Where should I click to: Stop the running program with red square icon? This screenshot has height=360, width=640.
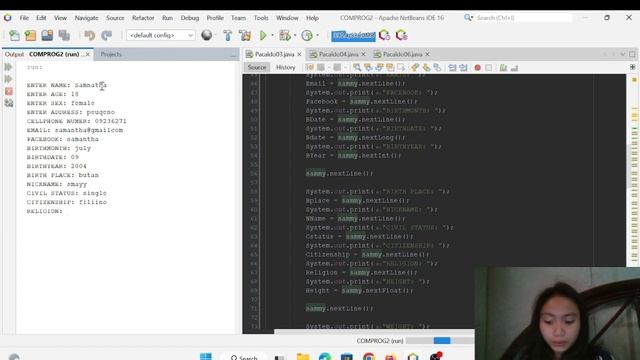coord(9,91)
